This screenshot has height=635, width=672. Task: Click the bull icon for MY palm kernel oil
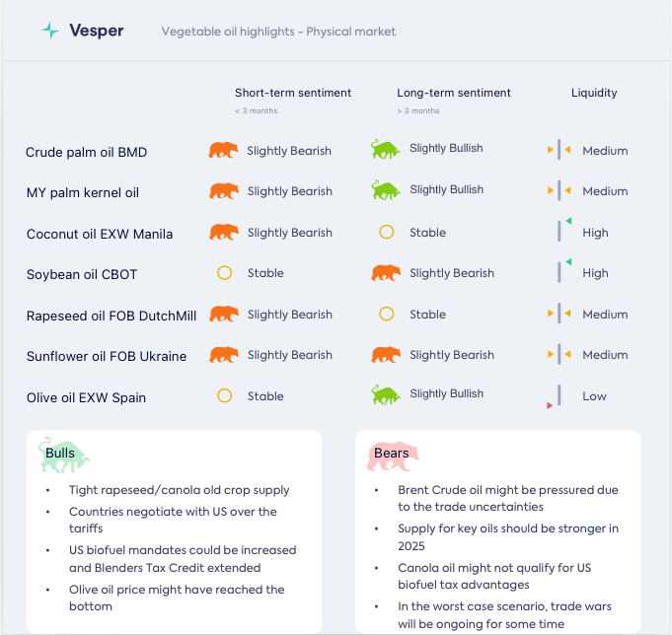[385, 189]
